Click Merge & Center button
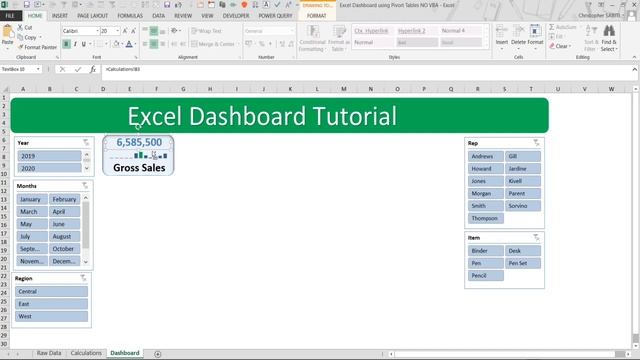 (213, 44)
